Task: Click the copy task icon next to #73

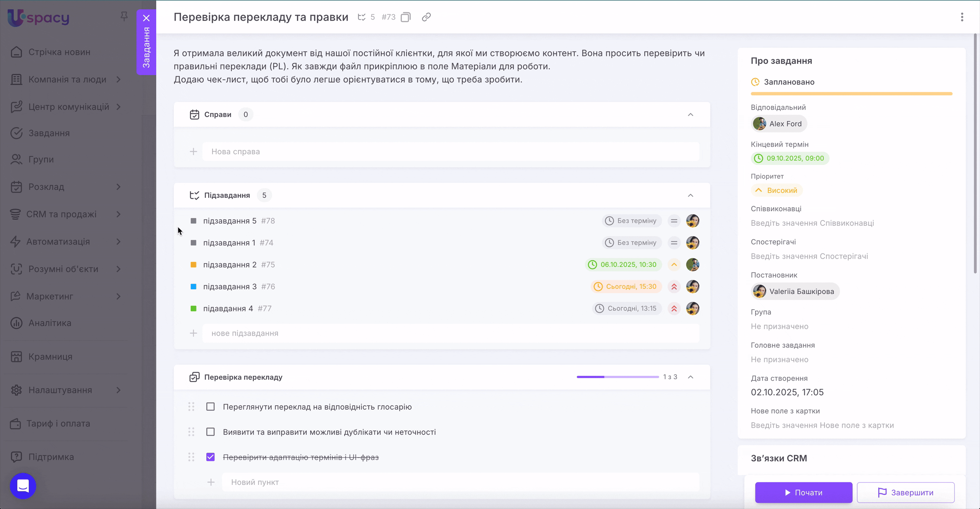Action: pos(405,17)
